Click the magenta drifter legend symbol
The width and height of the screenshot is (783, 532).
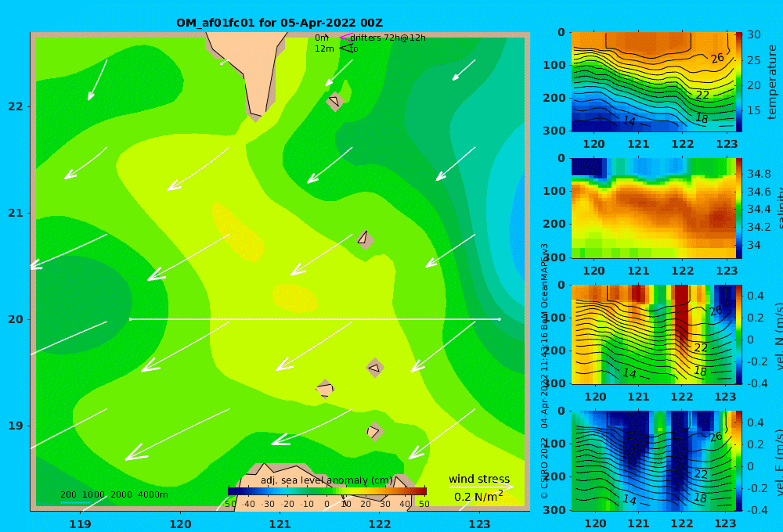346,37
